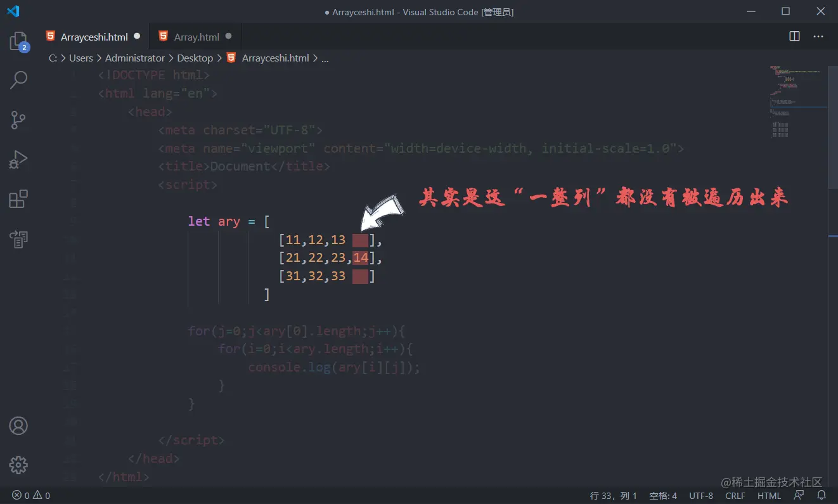838x504 pixels.
Task: Close the Arrayceshi.html tab via unsaved dot
Action: point(137,37)
